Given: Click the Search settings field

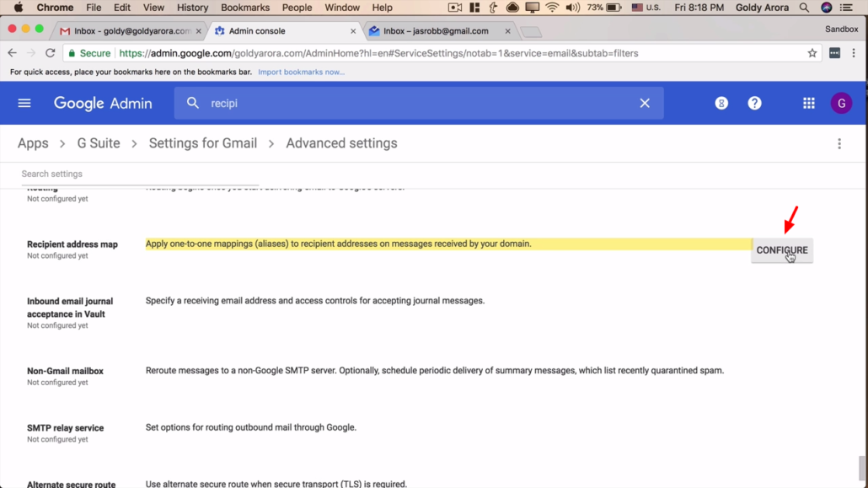Looking at the screenshot, I should pos(140,174).
